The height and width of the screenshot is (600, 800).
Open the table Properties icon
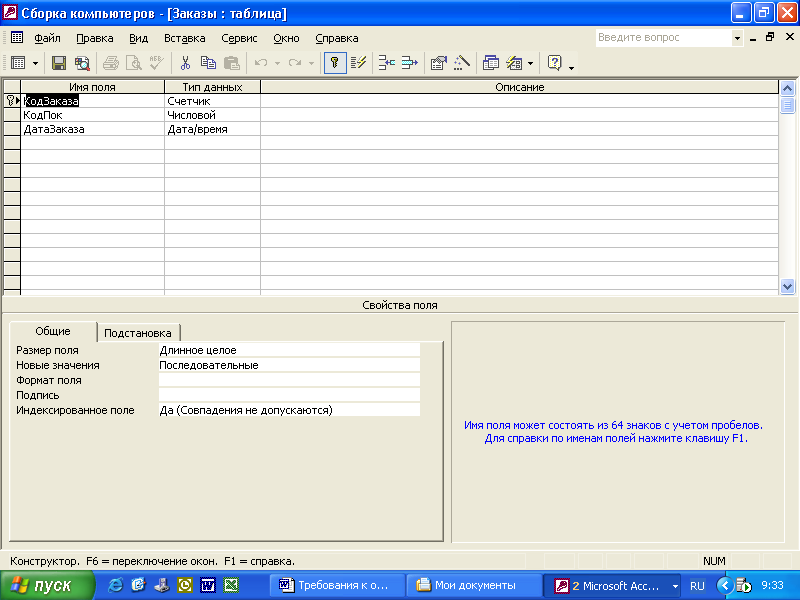coord(439,63)
